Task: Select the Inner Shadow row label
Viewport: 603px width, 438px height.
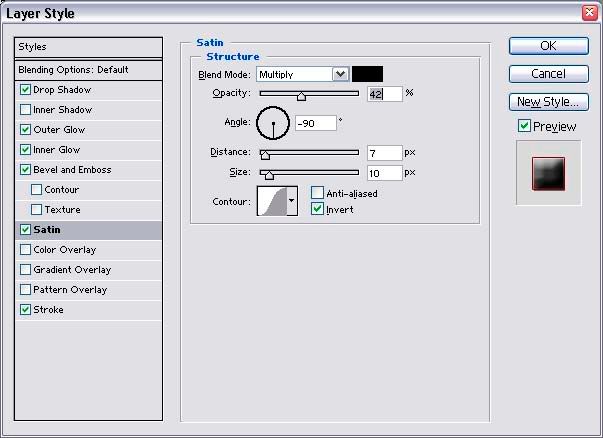Action: point(63,110)
